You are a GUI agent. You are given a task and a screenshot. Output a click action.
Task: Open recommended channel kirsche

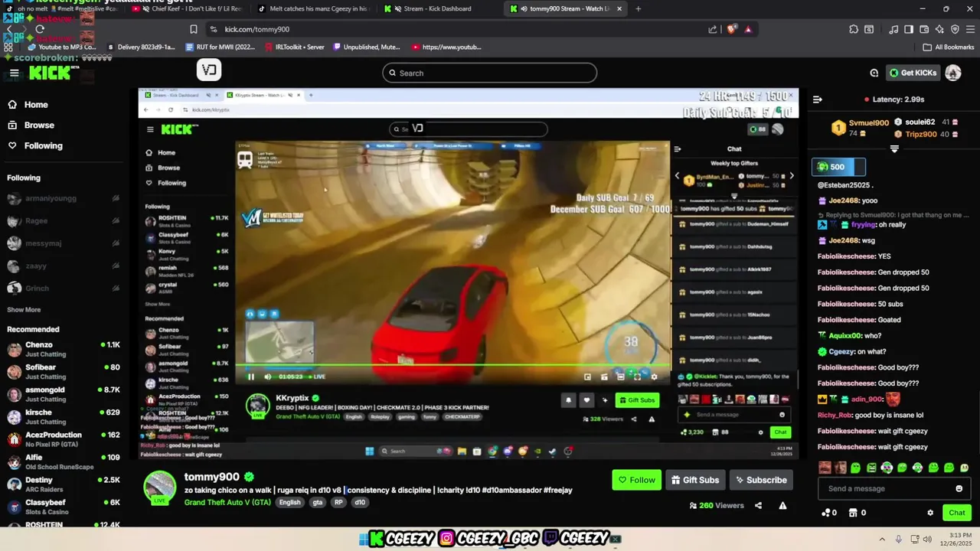point(64,417)
